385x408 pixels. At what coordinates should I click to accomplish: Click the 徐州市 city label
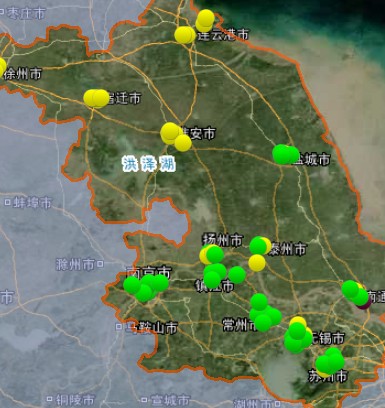pyautogui.click(x=22, y=74)
